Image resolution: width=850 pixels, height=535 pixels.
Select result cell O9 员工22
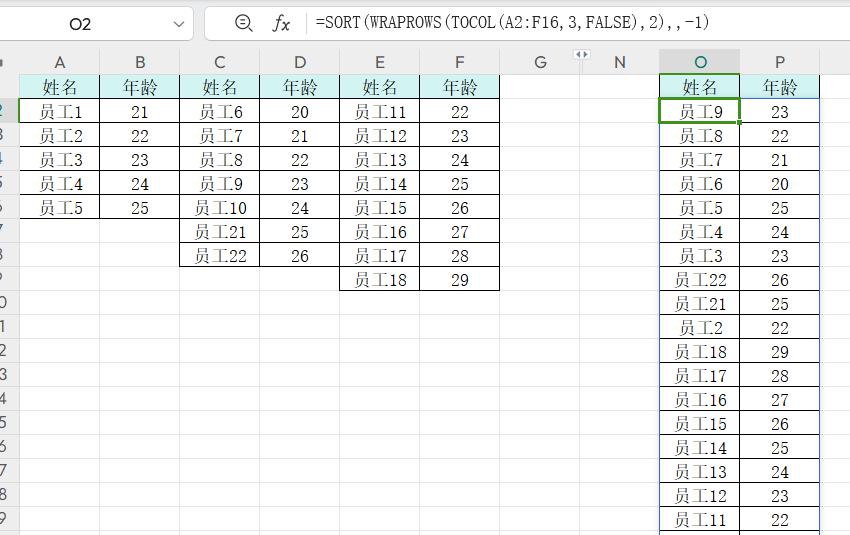click(x=700, y=279)
